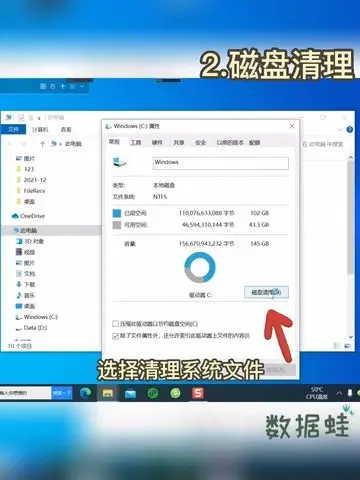Open the red S app on the taskbar
This screenshot has width=360, height=480.
click(198, 393)
